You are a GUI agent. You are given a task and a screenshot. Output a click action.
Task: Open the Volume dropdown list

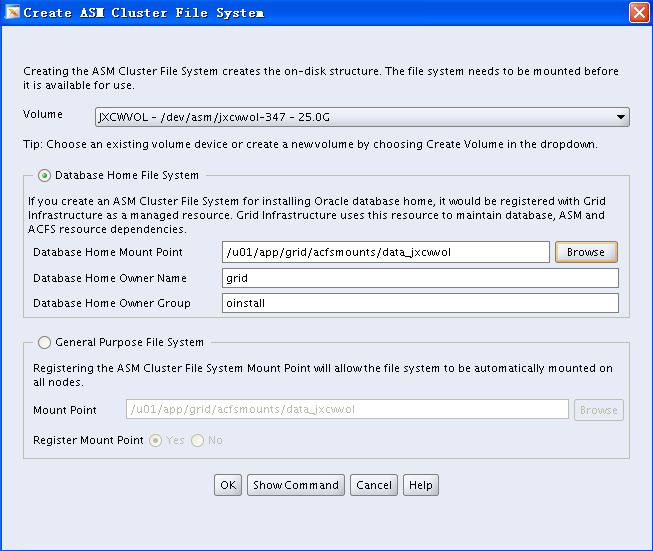[362, 117]
